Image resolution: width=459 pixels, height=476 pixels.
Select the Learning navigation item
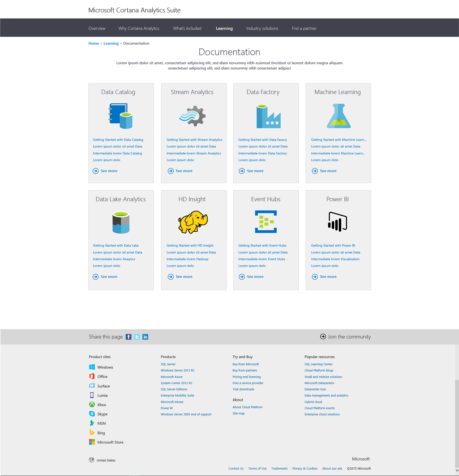[x=224, y=28]
